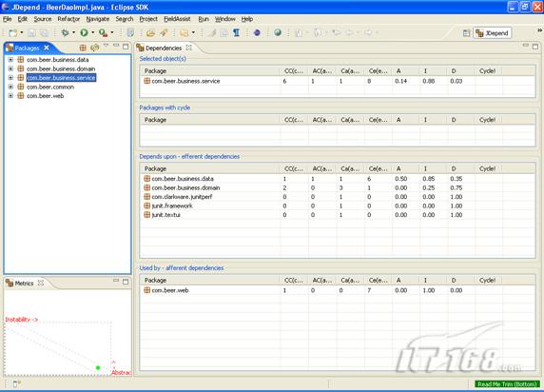Screen dimensions: 544x392
Task: Expand com.beer.web tree node
Action: 10,96
